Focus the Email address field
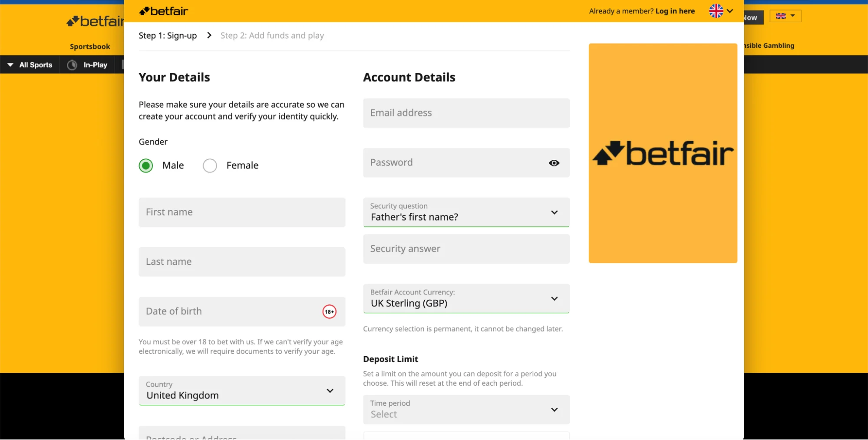This screenshot has width=868, height=440. tap(466, 113)
